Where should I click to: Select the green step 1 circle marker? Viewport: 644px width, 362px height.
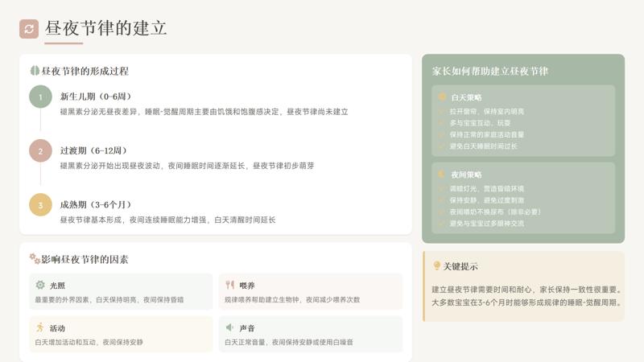coord(40,97)
